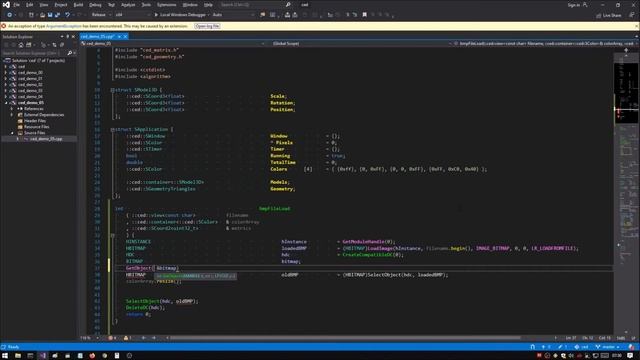Open the Extensions menu
The width and height of the screenshot is (640, 360).
(167, 5)
